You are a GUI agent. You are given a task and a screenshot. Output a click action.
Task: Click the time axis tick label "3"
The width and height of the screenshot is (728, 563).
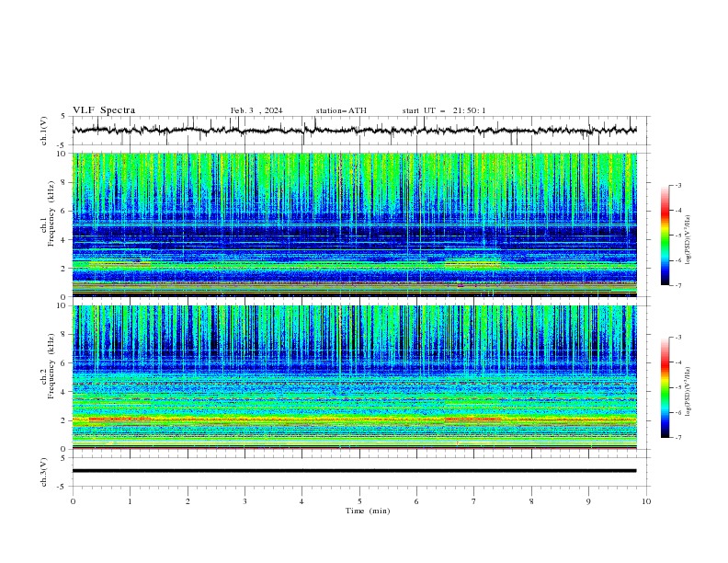[x=245, y=501]
